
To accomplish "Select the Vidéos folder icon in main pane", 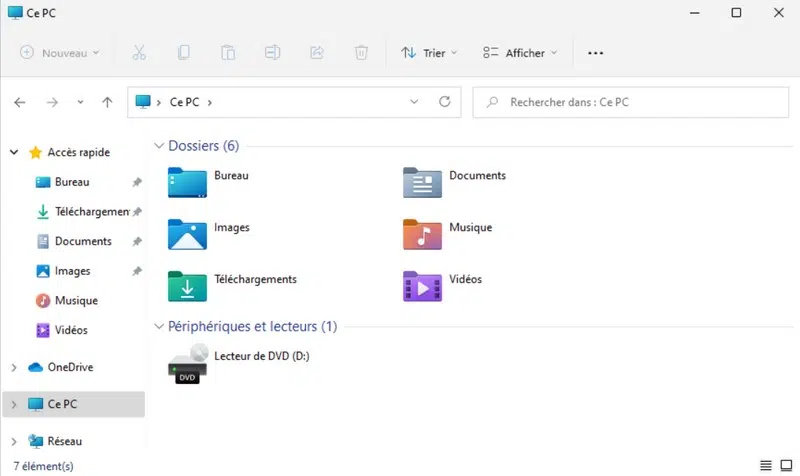I will (x=422, y=286).
